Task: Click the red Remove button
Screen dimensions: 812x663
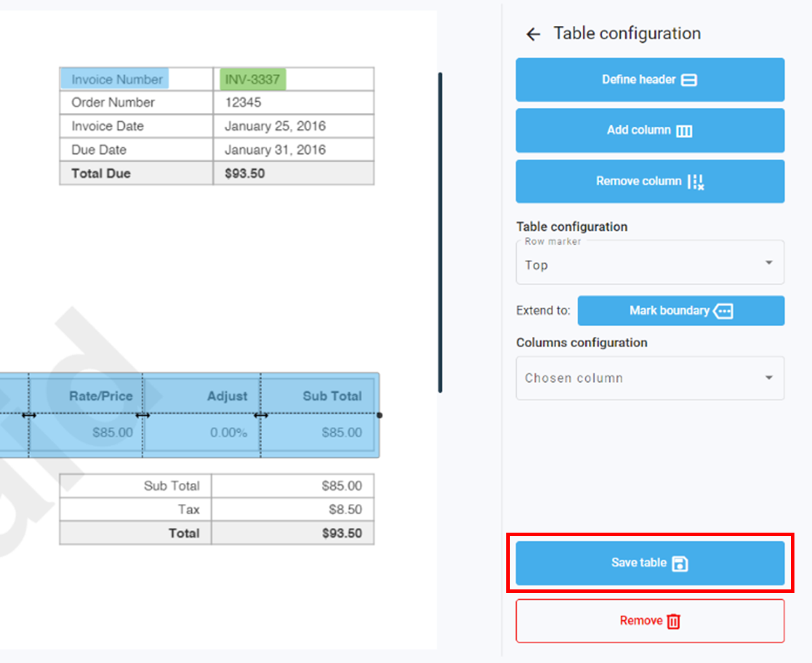Action: coord(649,621)
